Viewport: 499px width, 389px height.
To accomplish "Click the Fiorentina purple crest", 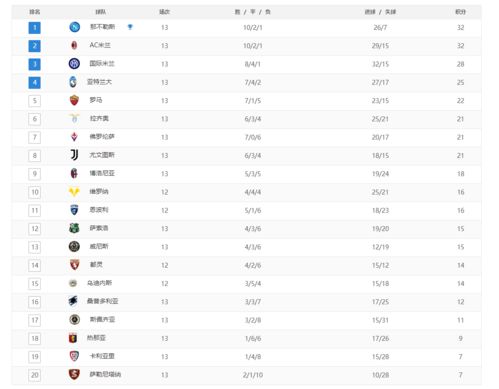I will (74, 137).
